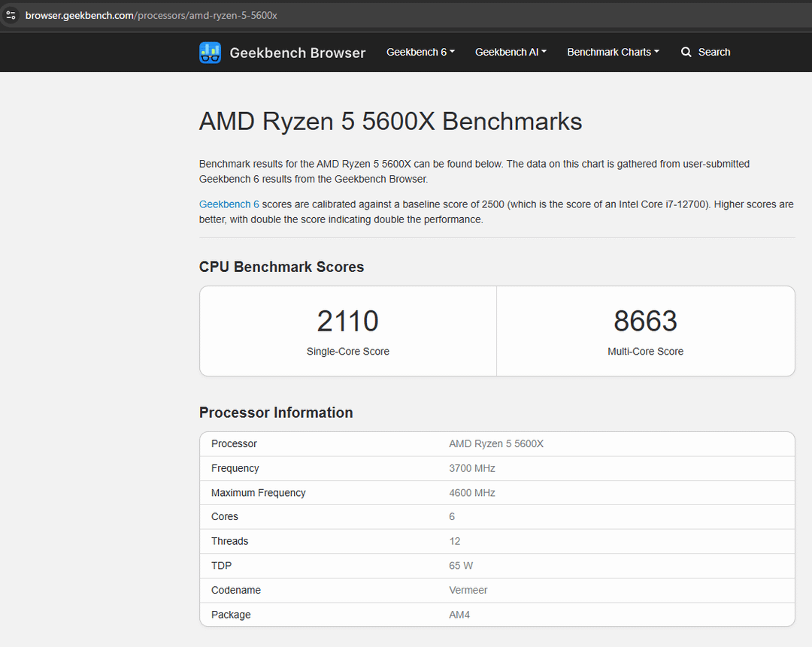The height and width of the screenshot is (647, 812).
Task: Click the Vermeer codename value
Action: [468, 590]
